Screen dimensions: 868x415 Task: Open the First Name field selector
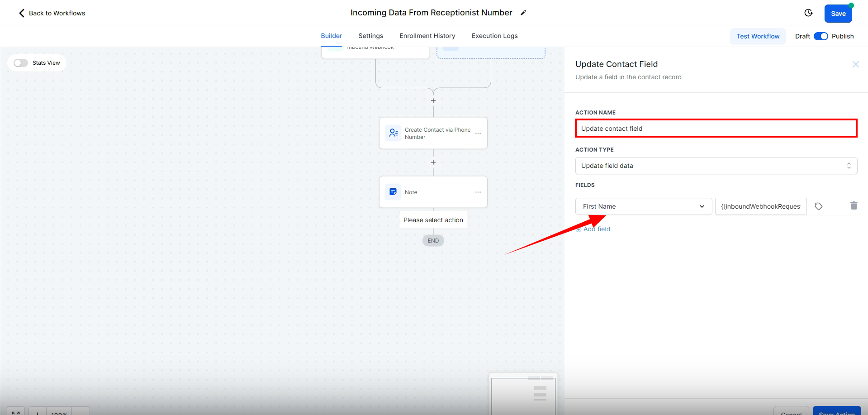tap(643, 206)
